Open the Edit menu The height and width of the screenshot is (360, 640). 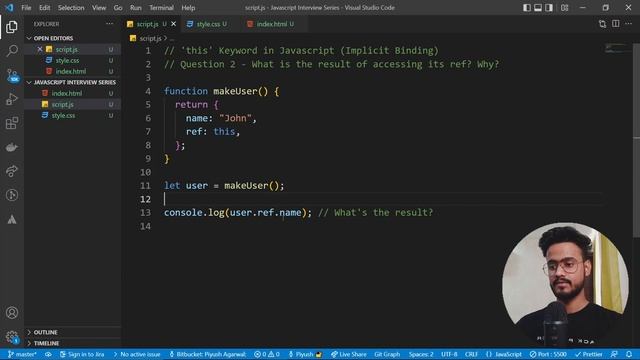pyautogui.click(x=44, y=7)
